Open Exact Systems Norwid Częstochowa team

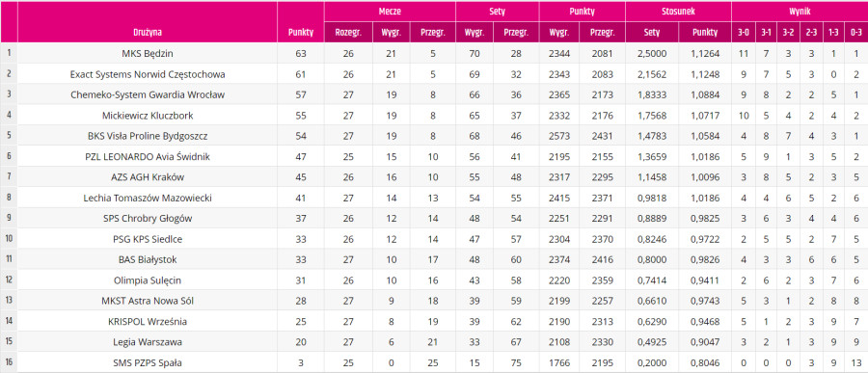point(148,74)
